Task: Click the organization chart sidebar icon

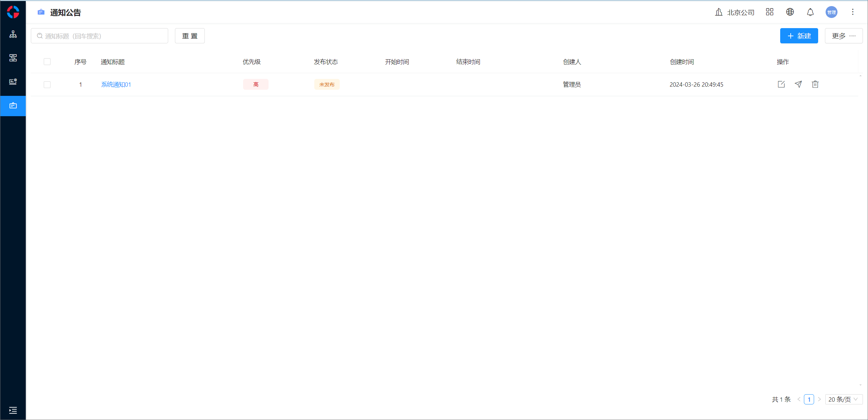Action: 13,34
